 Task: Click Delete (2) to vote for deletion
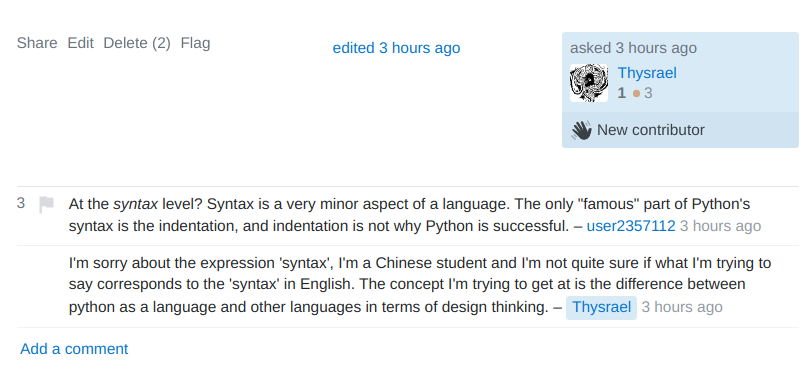[x=137, y=43]
